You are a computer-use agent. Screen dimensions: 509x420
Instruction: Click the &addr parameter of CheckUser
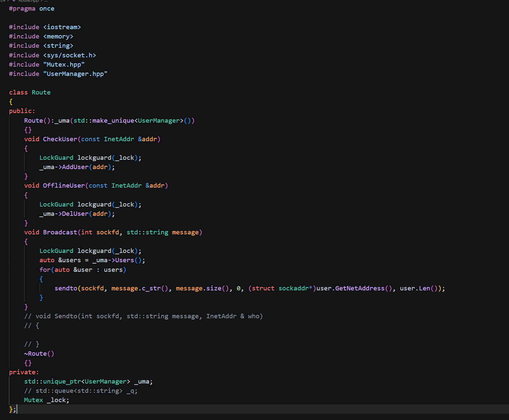147,139
